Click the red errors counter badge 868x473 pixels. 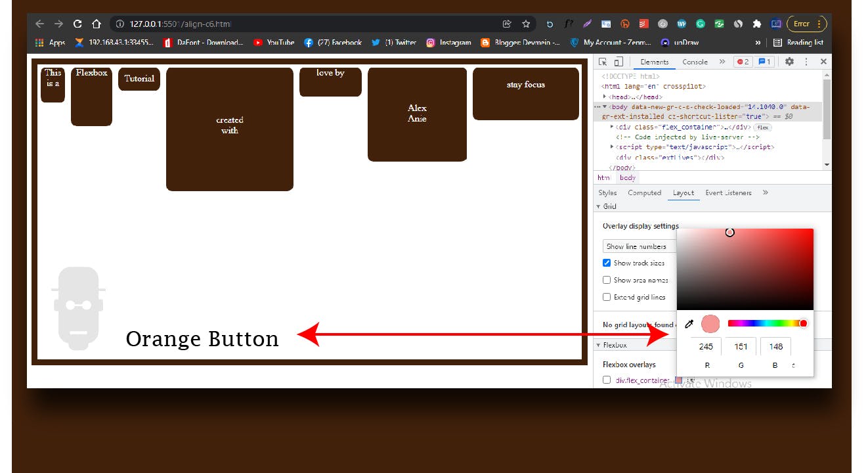coord(743,62)
